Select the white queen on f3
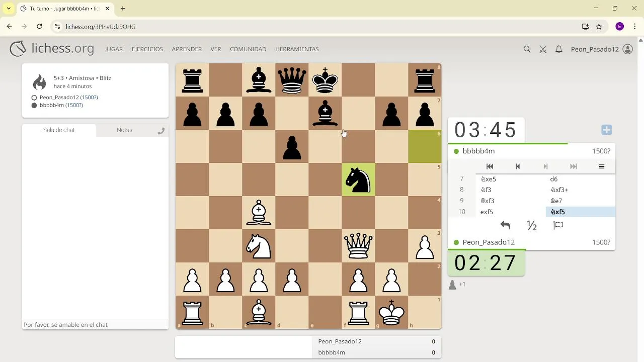 tap(358, 246)
